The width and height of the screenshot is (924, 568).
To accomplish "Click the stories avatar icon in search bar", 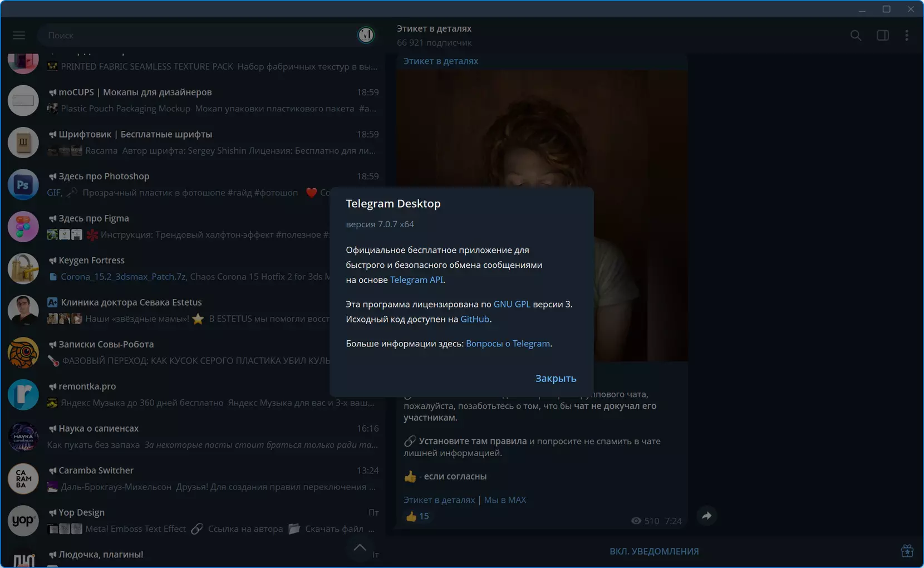I will coord(366,35).
